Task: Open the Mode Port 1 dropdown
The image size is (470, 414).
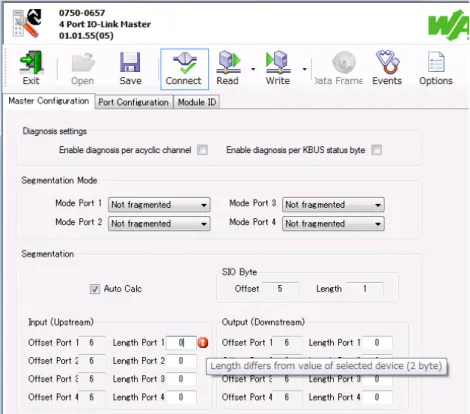Action: 159,205
